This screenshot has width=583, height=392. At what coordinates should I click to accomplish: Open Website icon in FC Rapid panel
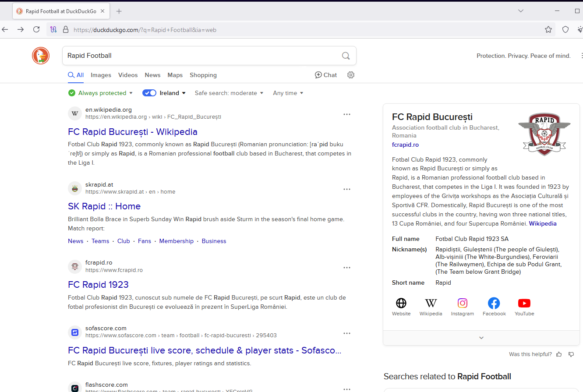click(401, 307)
